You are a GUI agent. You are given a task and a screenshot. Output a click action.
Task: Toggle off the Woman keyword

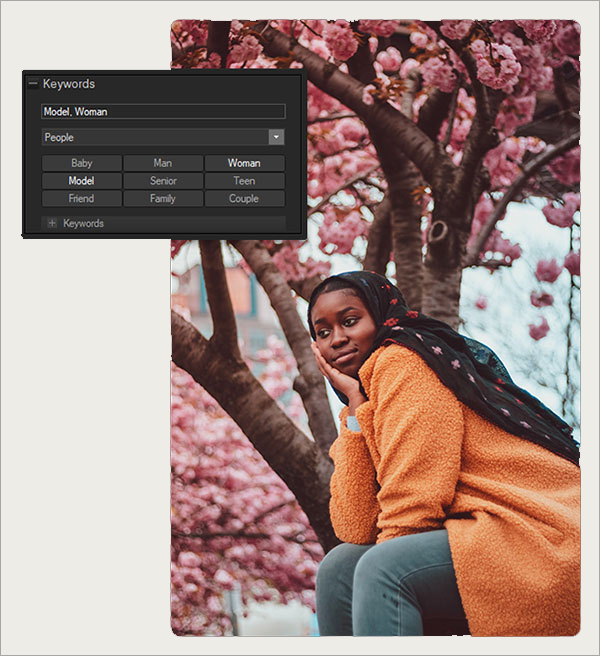click(244, 163)
